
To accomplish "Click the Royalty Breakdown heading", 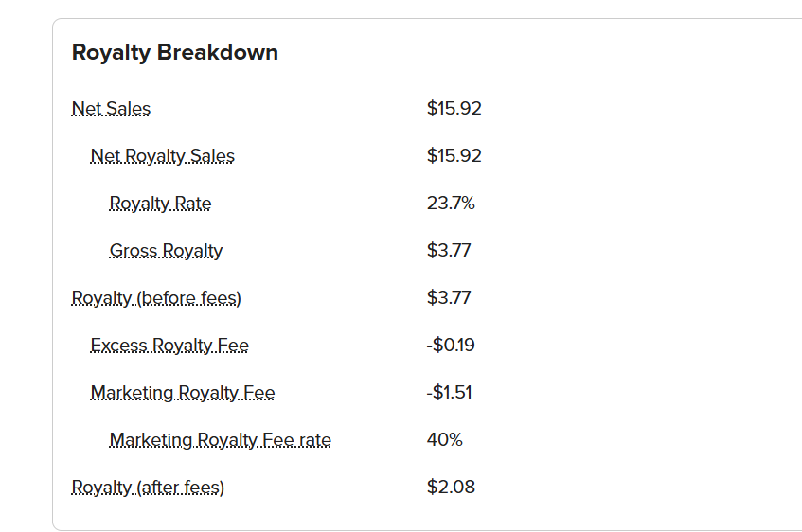I will click(x=175, y=52).
